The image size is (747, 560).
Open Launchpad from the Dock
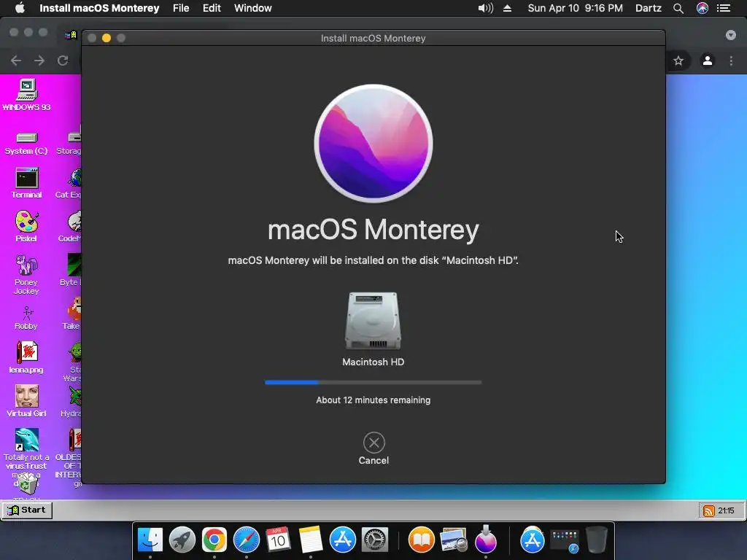(x=182, y=540)
